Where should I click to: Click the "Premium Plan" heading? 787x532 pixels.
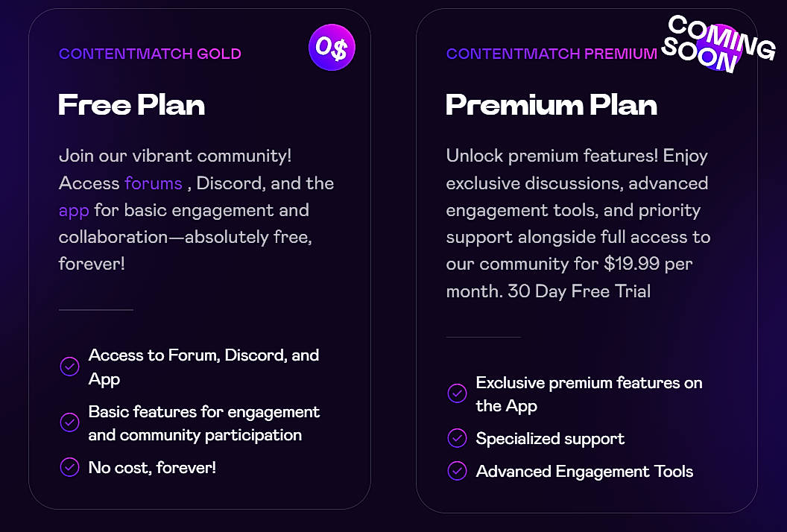(x=551, y=105)
